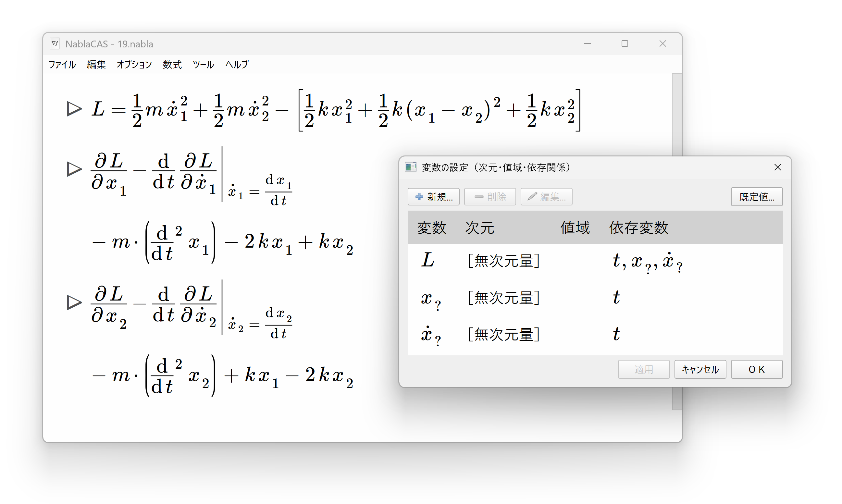842x504 pixels.
Task: Toggle triangle beside the x₂ Euler-Lagrange expression
Action: click(x=74, y=302)
